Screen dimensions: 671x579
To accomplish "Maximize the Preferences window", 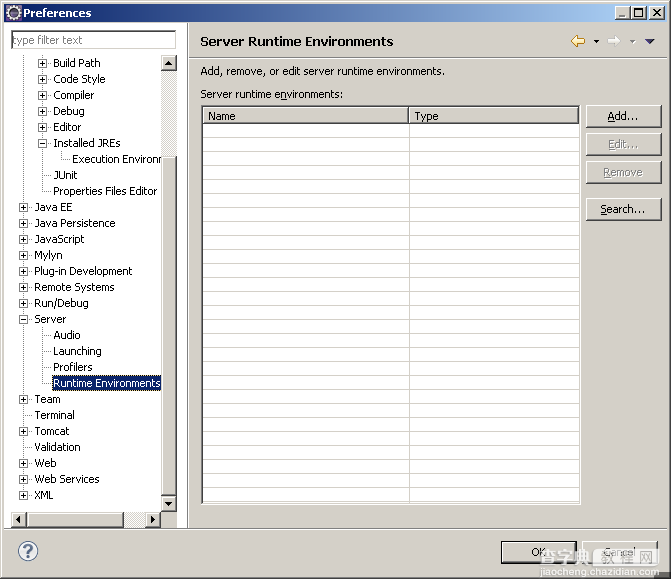I will click(x=638, y=13).
